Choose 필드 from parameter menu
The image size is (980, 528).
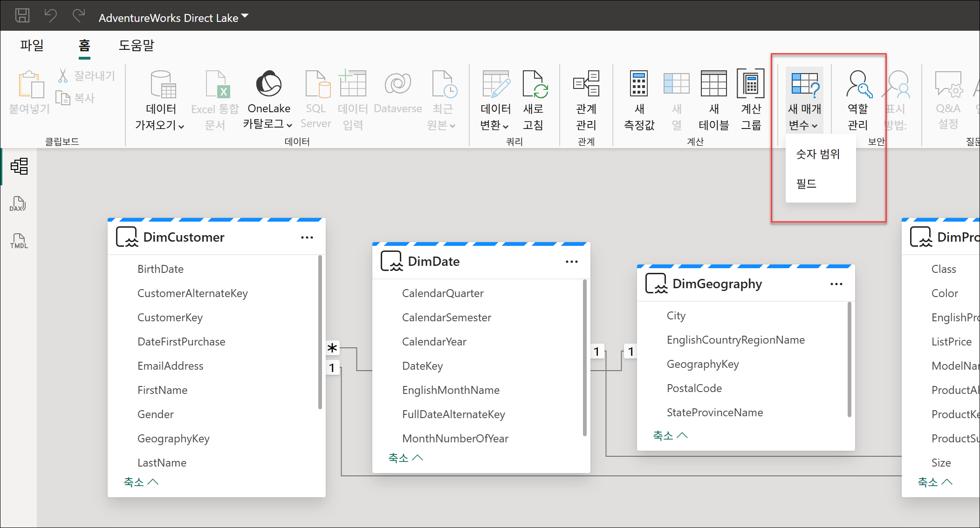coord(807,184)
